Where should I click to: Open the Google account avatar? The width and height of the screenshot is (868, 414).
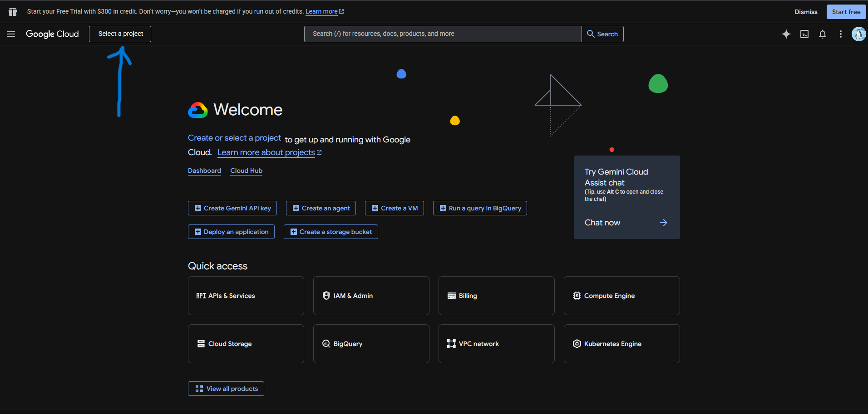(x=858, y=34)
